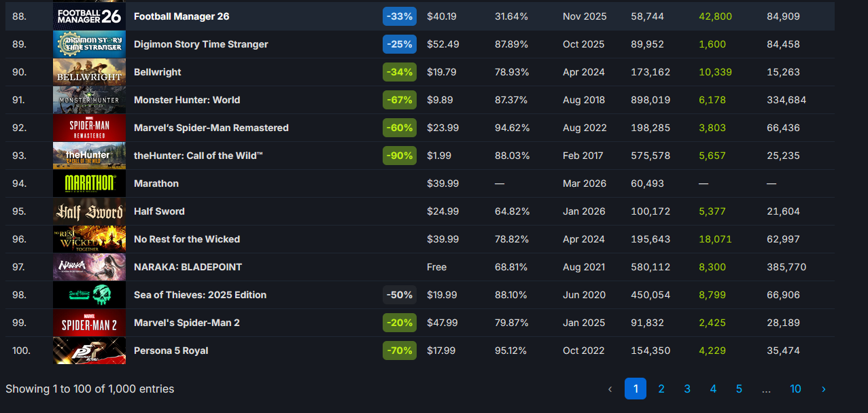Image resolution: width=868 pixels, height=413 pixels.
Task: Click Football Manager 26 -33% discount badge
Action: tap(400, 16)
